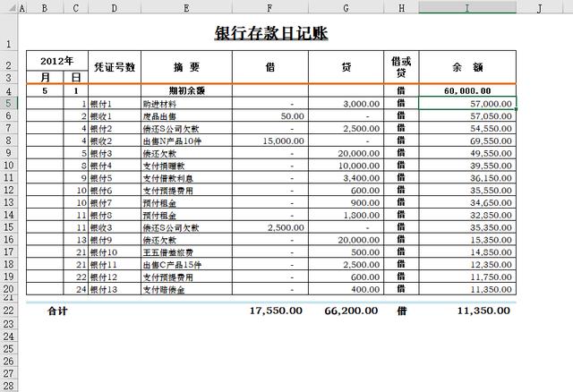Click the 支付赔偿金 summary cell

tap(186, 289)
